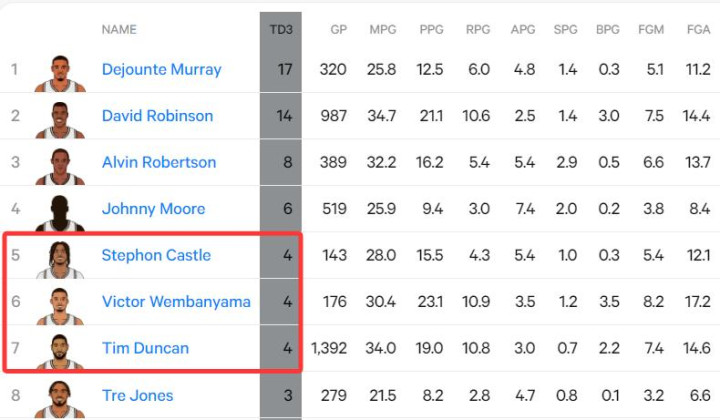Click Tim Duncan's player headshot

[59, 350]
